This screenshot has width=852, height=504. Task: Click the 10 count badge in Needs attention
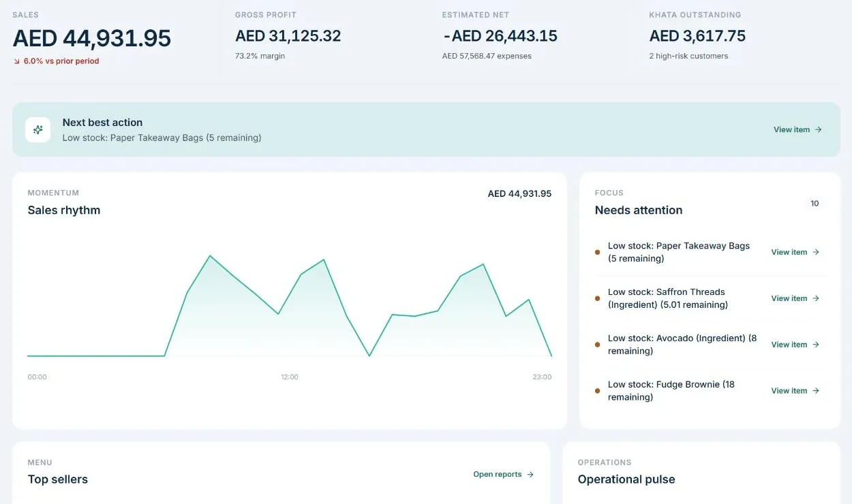pos(815,204)
